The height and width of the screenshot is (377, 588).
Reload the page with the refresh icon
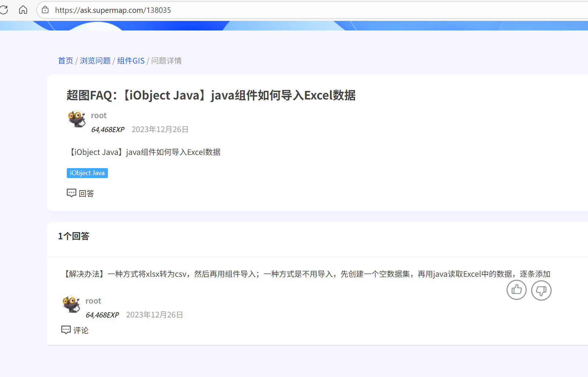(4, 10)
